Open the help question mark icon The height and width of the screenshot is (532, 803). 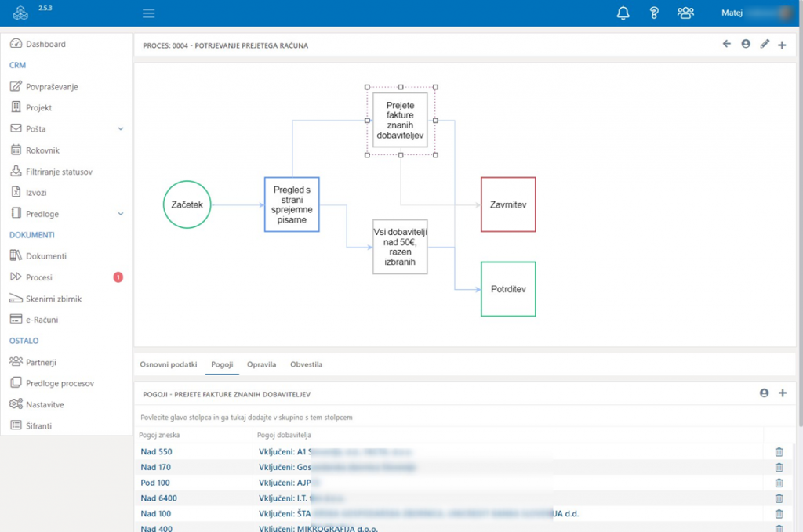tap(654, 13)
